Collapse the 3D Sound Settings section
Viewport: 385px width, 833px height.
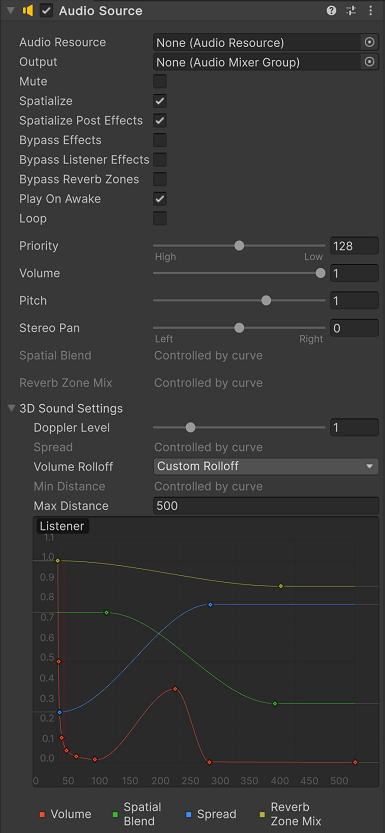click(x=11, y=409)
